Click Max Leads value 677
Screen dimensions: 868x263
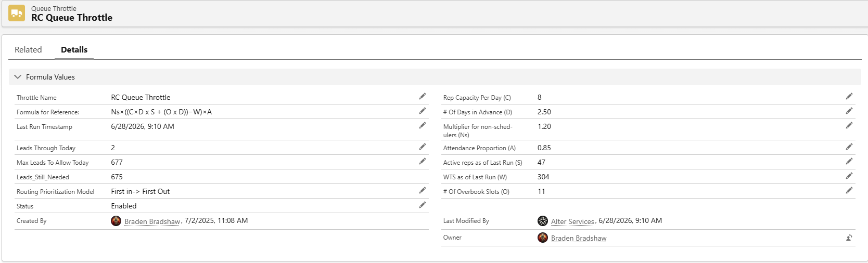(x=117, y=162)
